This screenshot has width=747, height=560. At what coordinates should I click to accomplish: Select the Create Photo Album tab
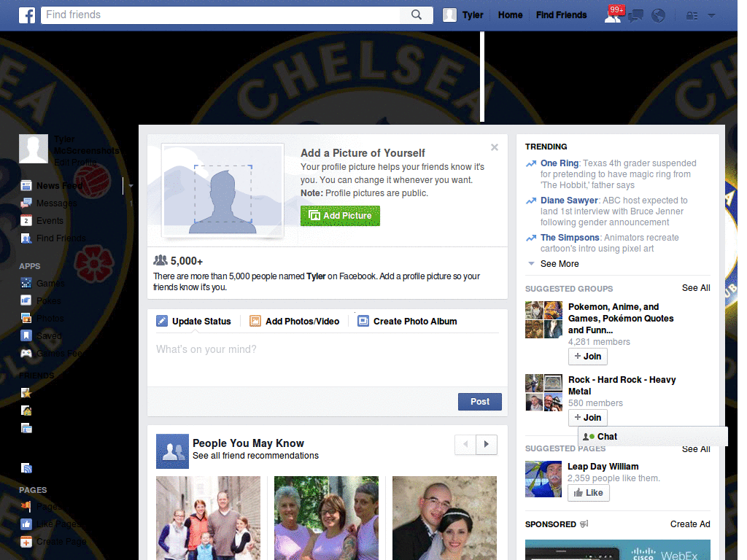tap(407, 322)
